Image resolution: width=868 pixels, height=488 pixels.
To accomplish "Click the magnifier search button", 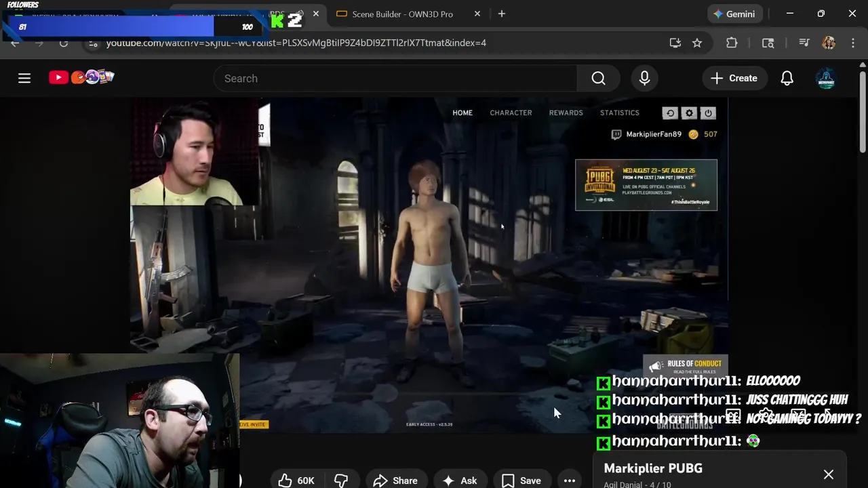I will [598, 78].
